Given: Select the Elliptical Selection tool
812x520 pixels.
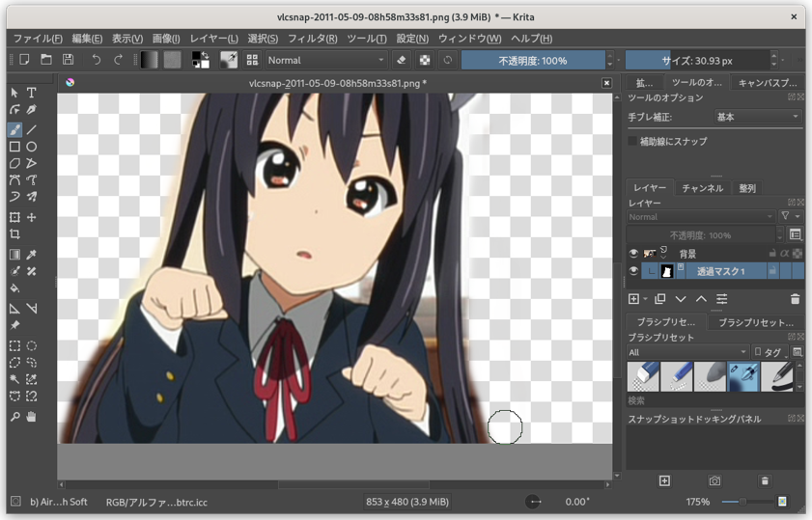Looking at the screenshot, I should 32,345.
